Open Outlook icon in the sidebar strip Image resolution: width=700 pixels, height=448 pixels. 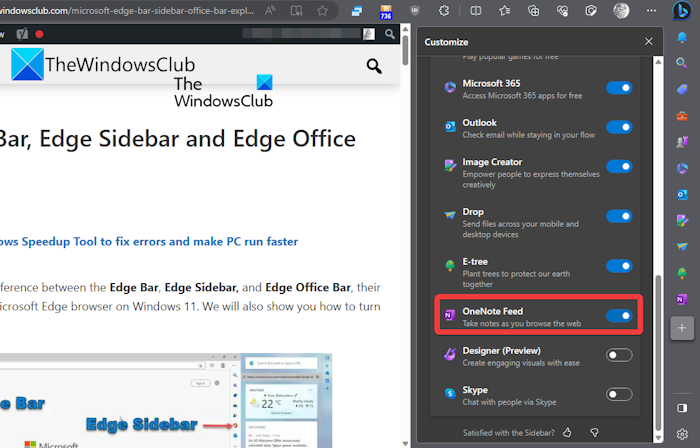682,195
